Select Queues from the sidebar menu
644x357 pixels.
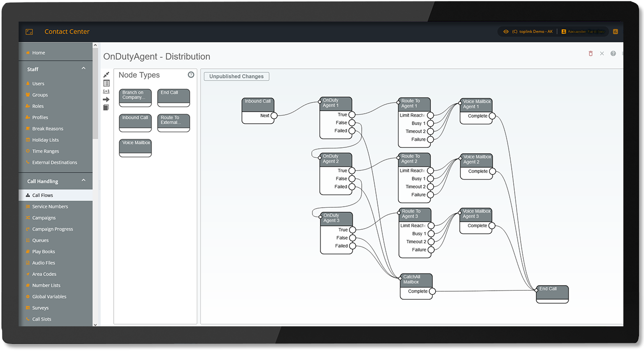click(x=40, y=240)
